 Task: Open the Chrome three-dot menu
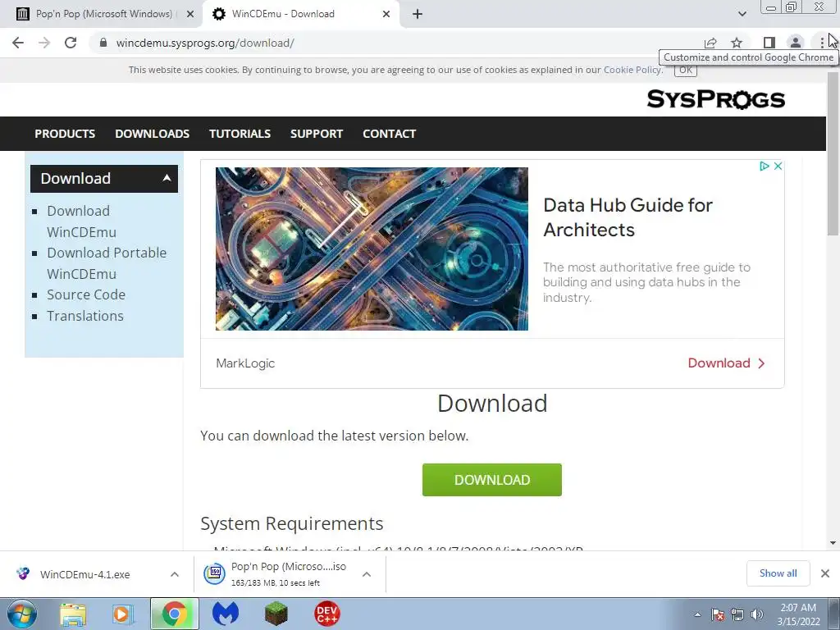tap(822, 43)
